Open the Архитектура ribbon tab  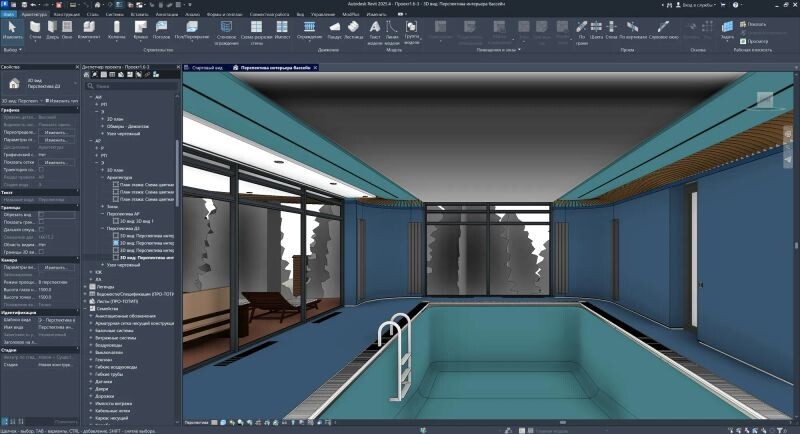[34, 13]
